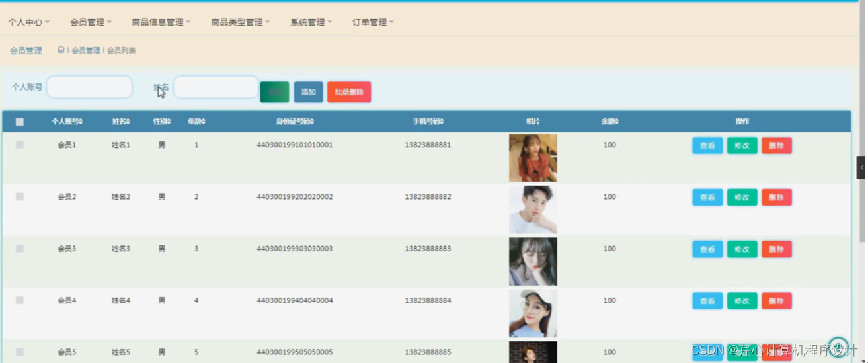868x363 pixels.
Task: Click the 会员管理 page title above the table
Action: [26, 50]
